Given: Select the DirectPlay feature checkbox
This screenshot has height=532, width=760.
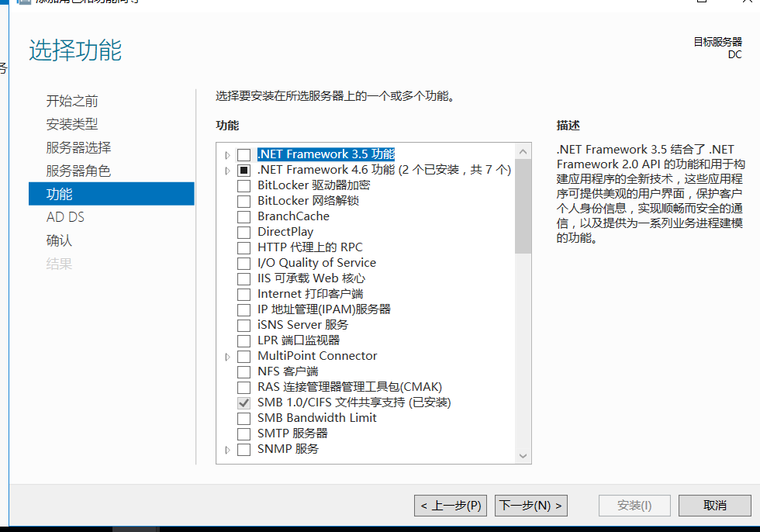Looking at the screenshot, I should pyautogui.click(x=244, y=232).
